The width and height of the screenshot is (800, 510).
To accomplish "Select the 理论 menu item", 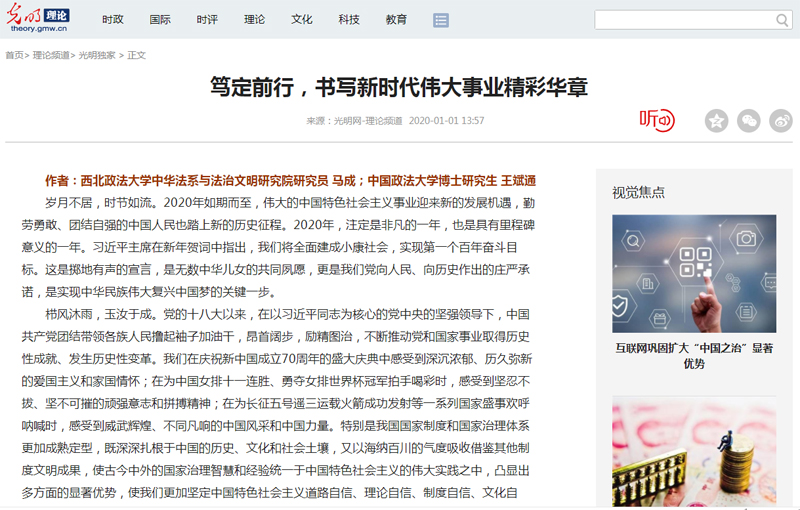I will coord(254,20).
